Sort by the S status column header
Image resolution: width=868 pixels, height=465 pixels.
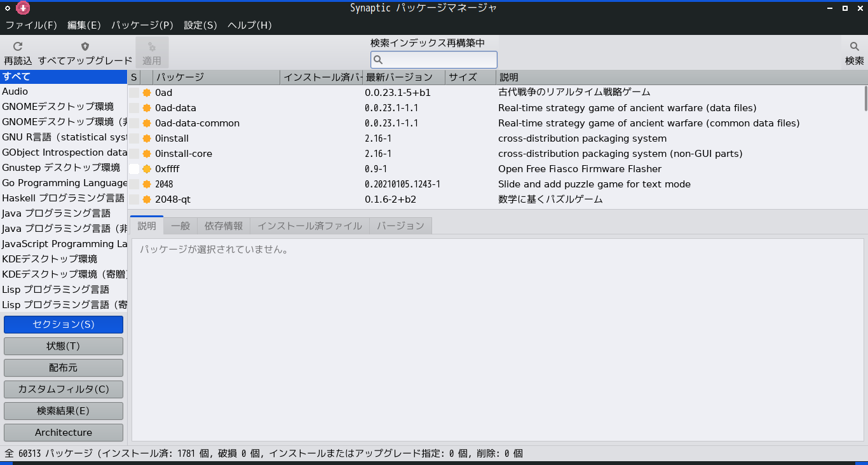[x=134, y=77]
